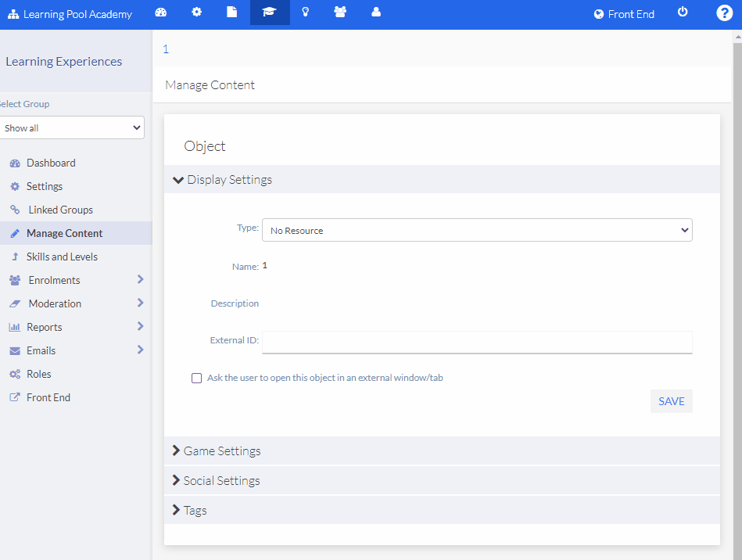Open the Front End link in top bar

pos(624,13)
